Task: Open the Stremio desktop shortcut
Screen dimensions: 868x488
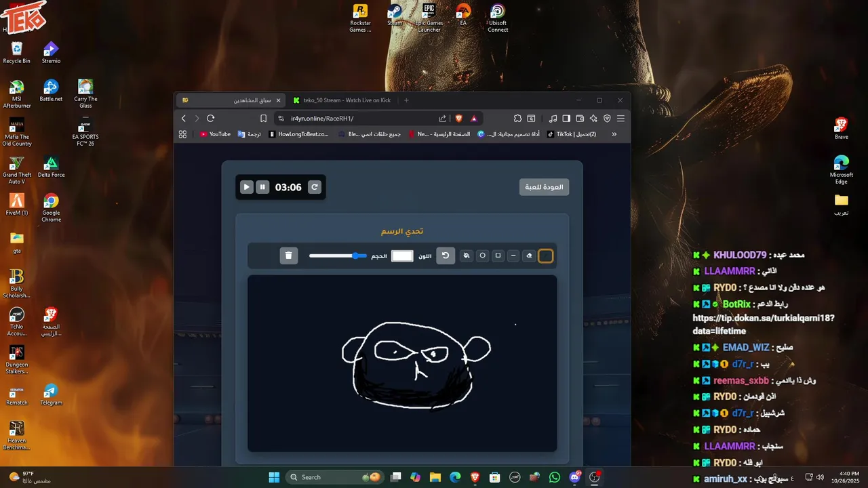Action: [51, 53]
